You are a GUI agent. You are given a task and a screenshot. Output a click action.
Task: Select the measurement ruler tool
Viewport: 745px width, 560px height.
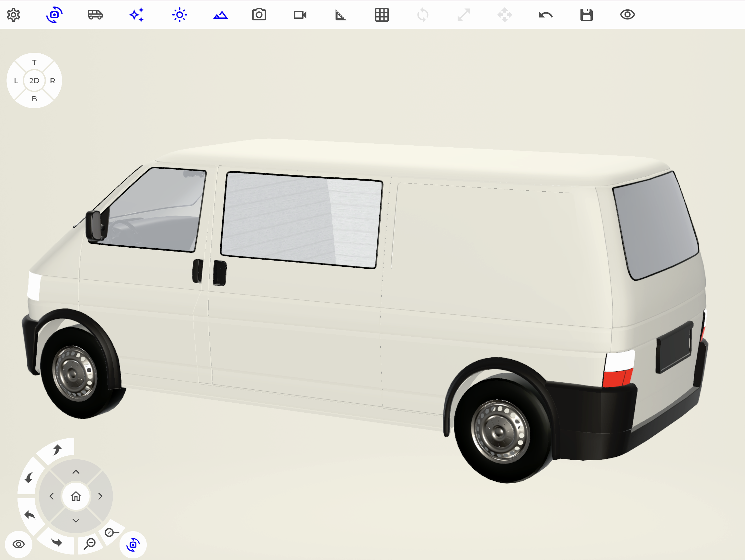(340, 15)
